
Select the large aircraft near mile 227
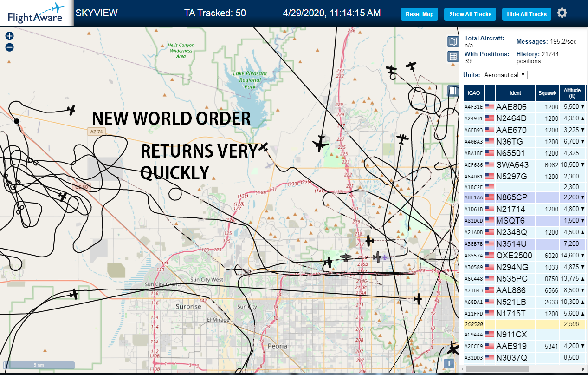320,144
